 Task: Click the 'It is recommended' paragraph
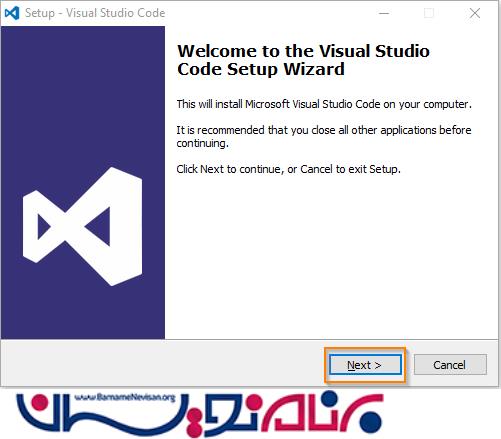click(x=324, y=136)
